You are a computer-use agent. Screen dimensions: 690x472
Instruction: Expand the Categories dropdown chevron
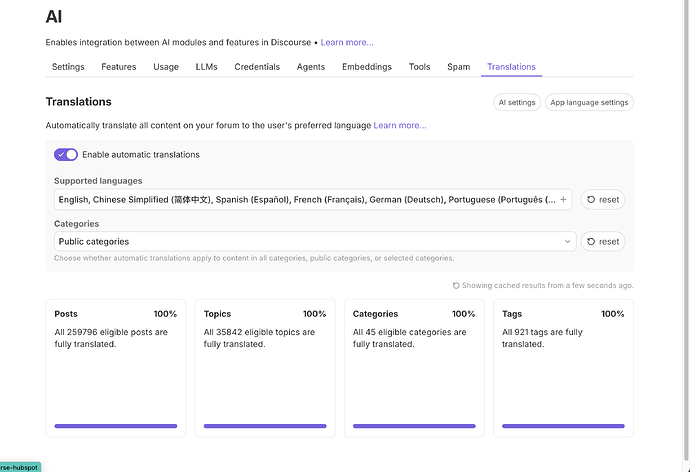tap(567, 241)
